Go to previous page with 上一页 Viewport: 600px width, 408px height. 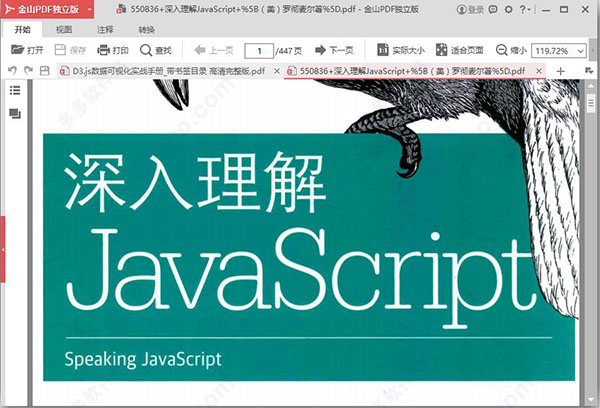(214, 50)
